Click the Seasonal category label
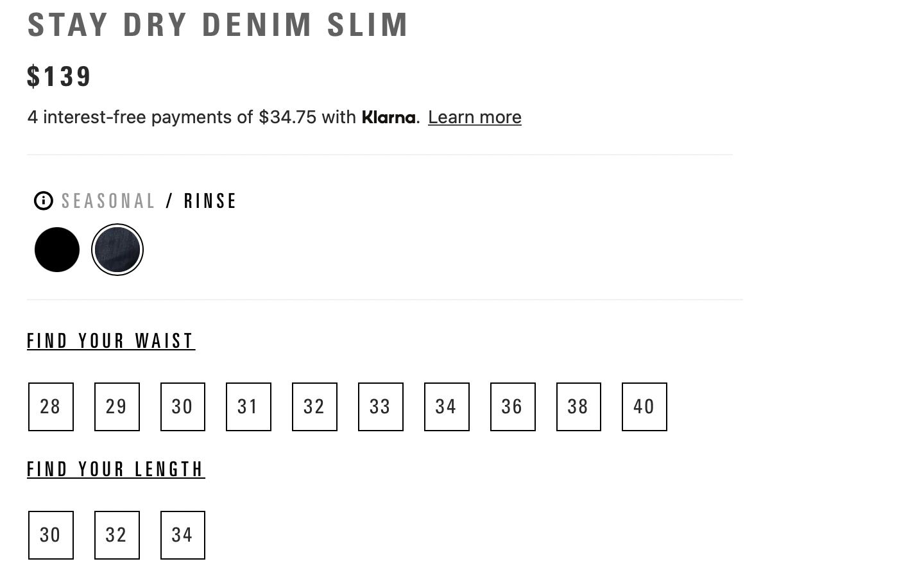This screenshot has width=924, height=575. [x=108, y=201]
